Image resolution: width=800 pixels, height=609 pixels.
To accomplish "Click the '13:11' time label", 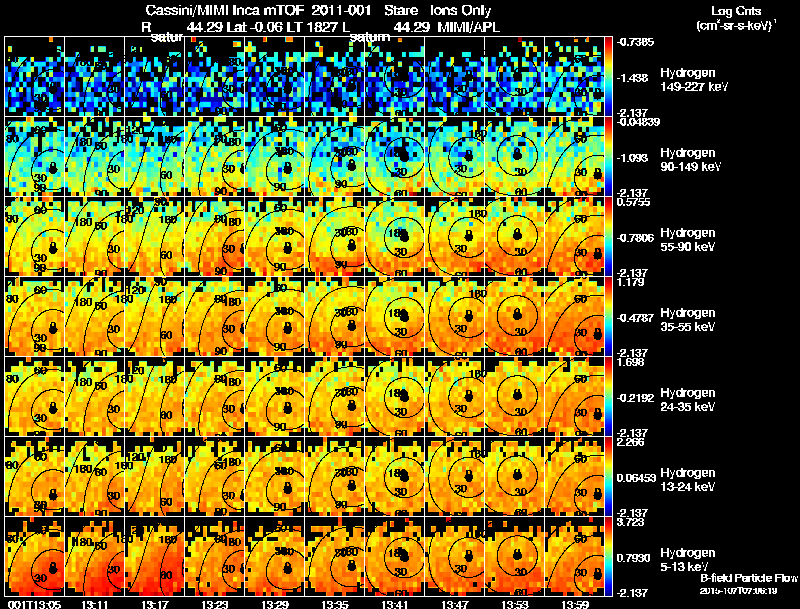I will (94, 604).
